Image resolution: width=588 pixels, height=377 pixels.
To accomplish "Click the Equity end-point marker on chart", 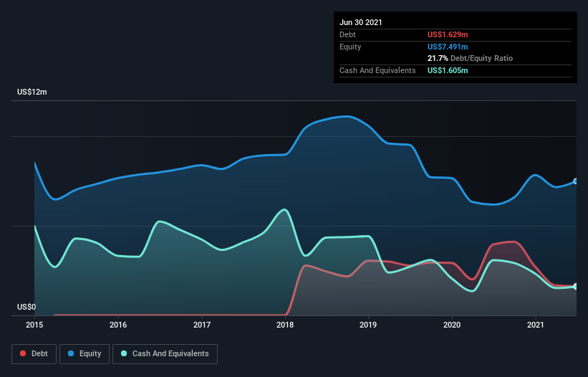I will 576,181.
